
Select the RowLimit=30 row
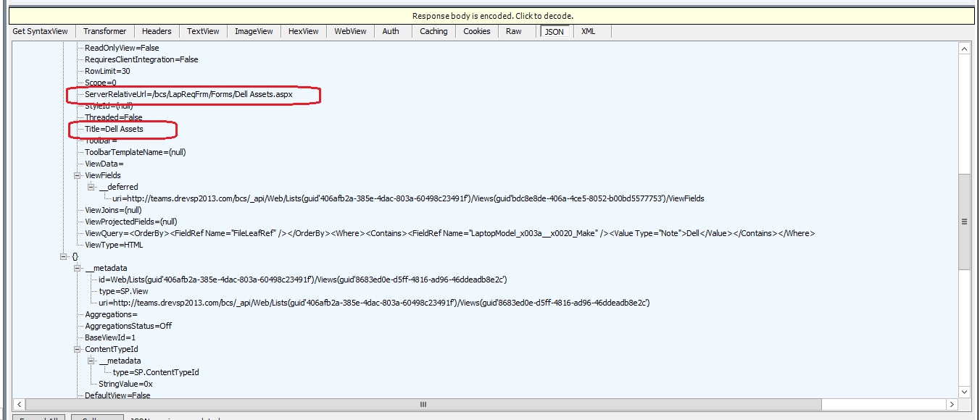107,71
